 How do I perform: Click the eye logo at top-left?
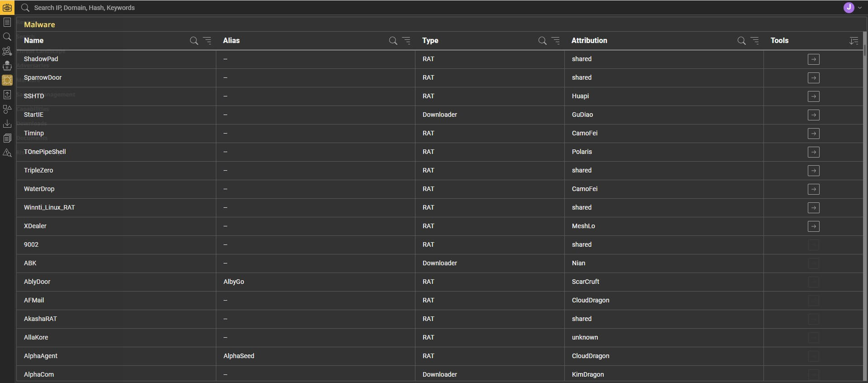(x=7, y=8)
